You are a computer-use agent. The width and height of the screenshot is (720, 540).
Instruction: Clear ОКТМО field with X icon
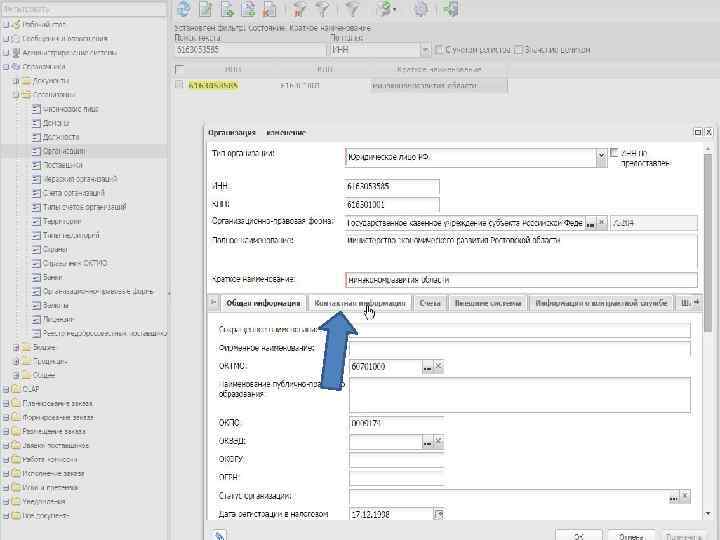click(x=438, y=366)
